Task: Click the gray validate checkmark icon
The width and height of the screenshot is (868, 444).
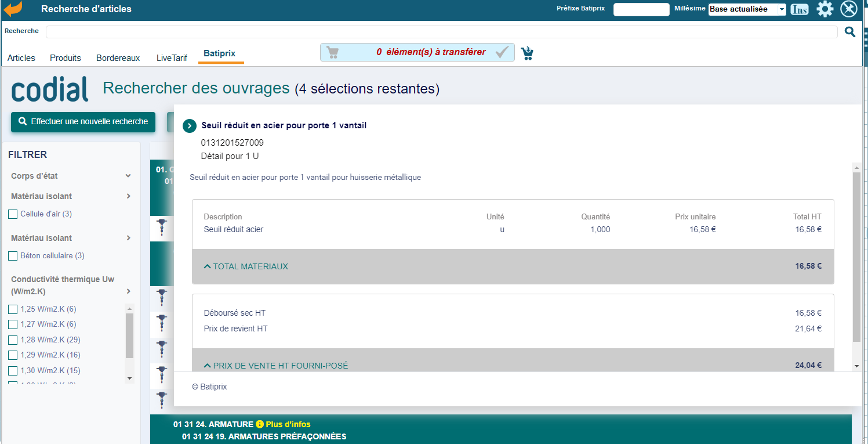Action: (502, 52)
